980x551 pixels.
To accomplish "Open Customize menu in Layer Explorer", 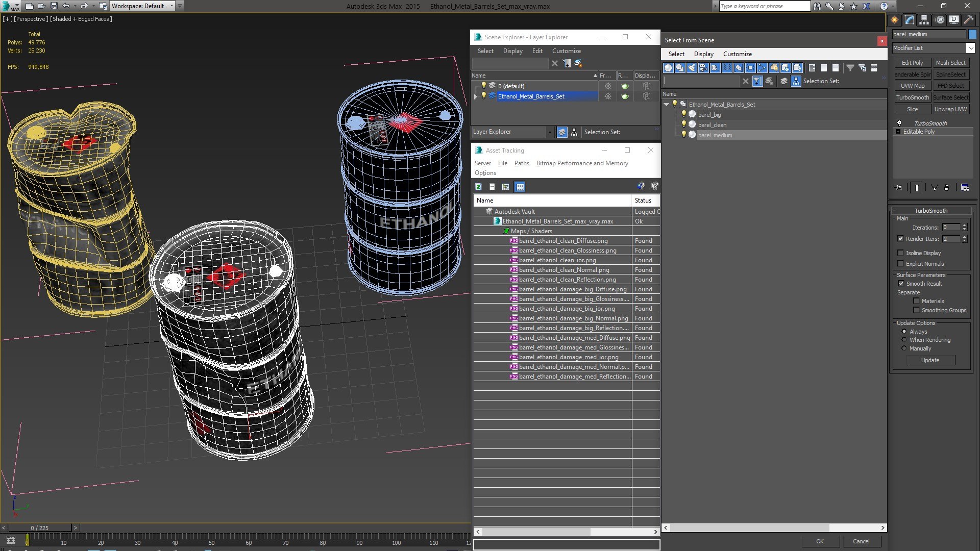I will [x=567, y=51].
